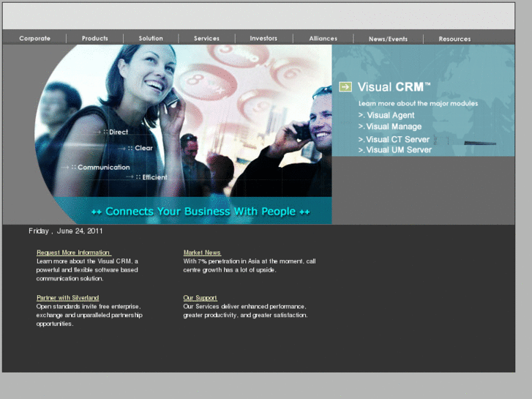Follow the Request More Information link
532x399 pixels.
(74, 253)
